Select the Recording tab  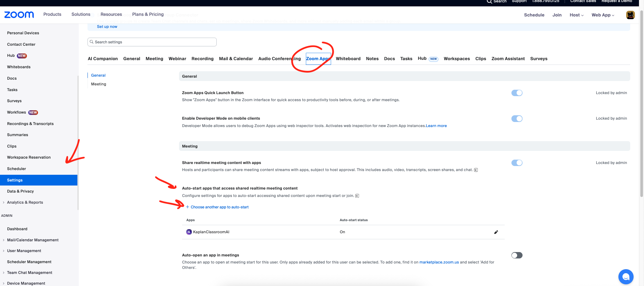click(x=203, y=59)
